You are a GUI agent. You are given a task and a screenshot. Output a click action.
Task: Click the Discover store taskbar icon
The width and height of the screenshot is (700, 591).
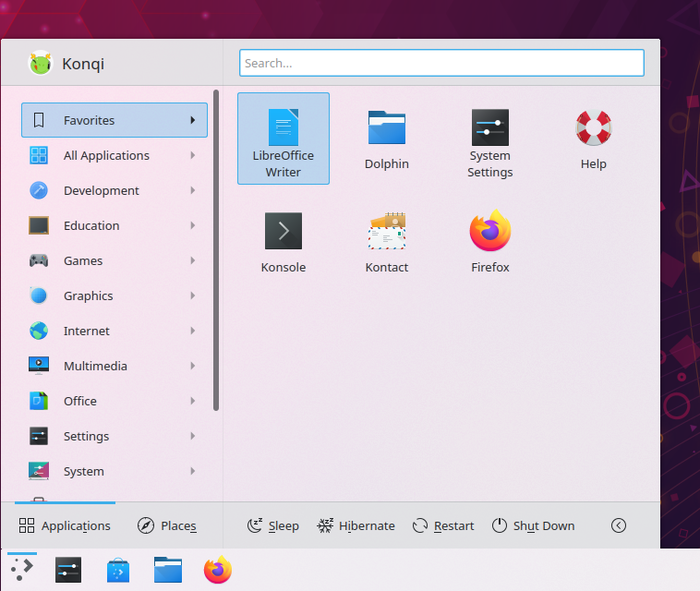pos(118,570)
